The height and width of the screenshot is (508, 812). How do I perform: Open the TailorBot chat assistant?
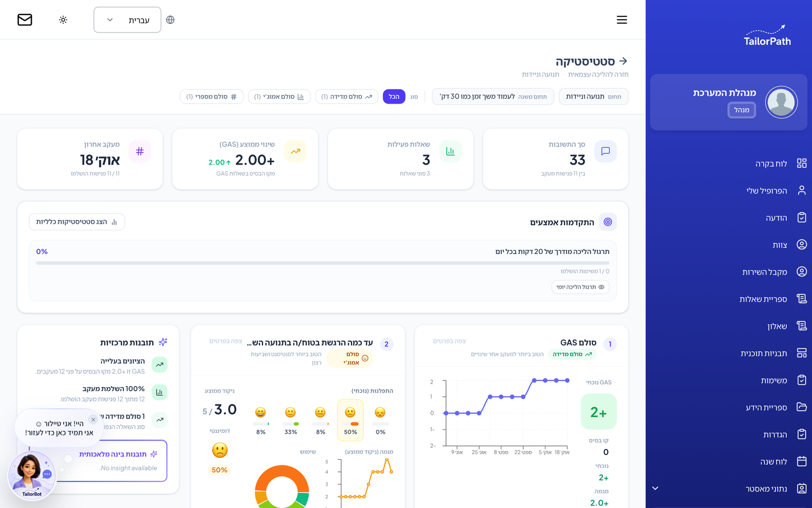[x=32, y=475]
